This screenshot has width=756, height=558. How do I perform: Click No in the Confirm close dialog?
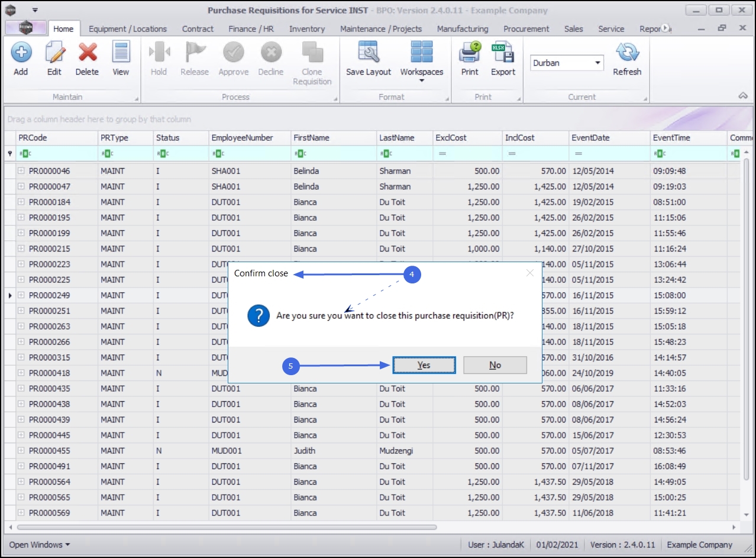(x=495, y=365)
